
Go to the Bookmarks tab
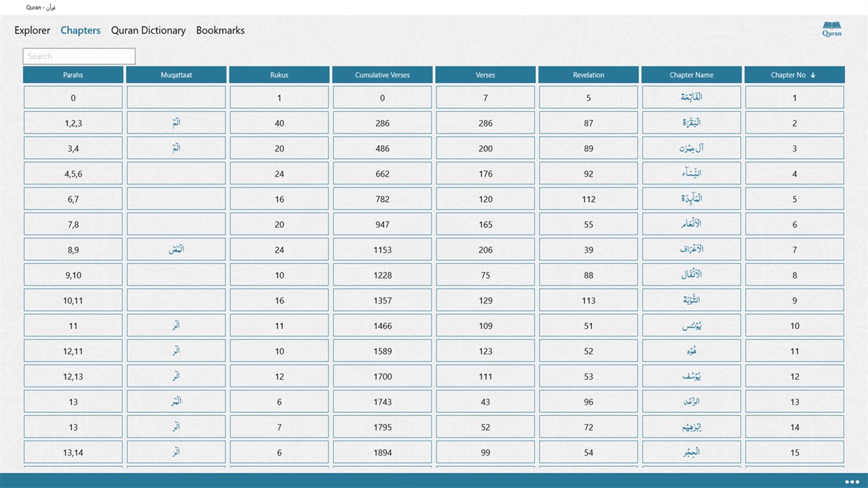pos(220,30)
